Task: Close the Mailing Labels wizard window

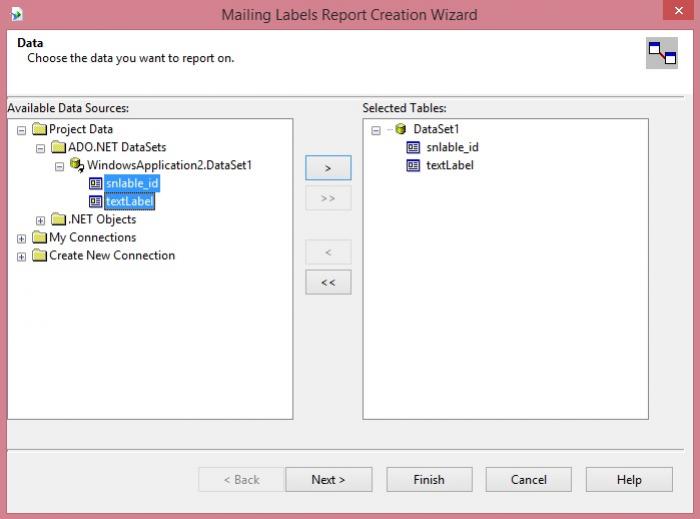Action: [x=678, y=10]
